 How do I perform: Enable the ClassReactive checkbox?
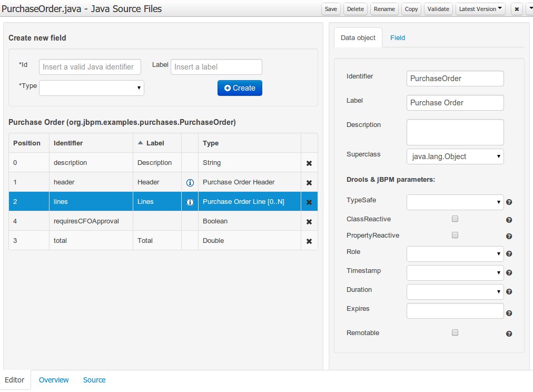click(455, 219)
